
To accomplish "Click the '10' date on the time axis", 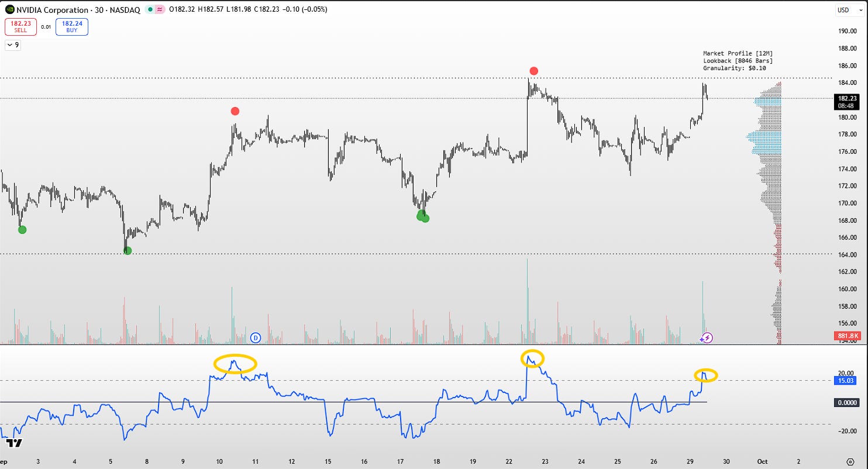I will (219, 461).
